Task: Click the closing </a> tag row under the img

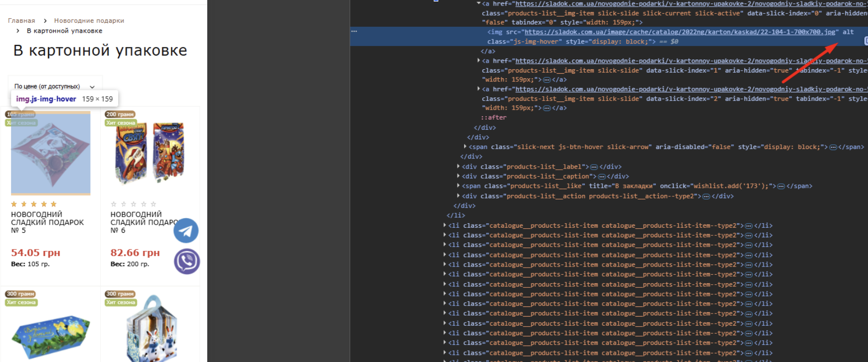Action: (x=488, y=51)
